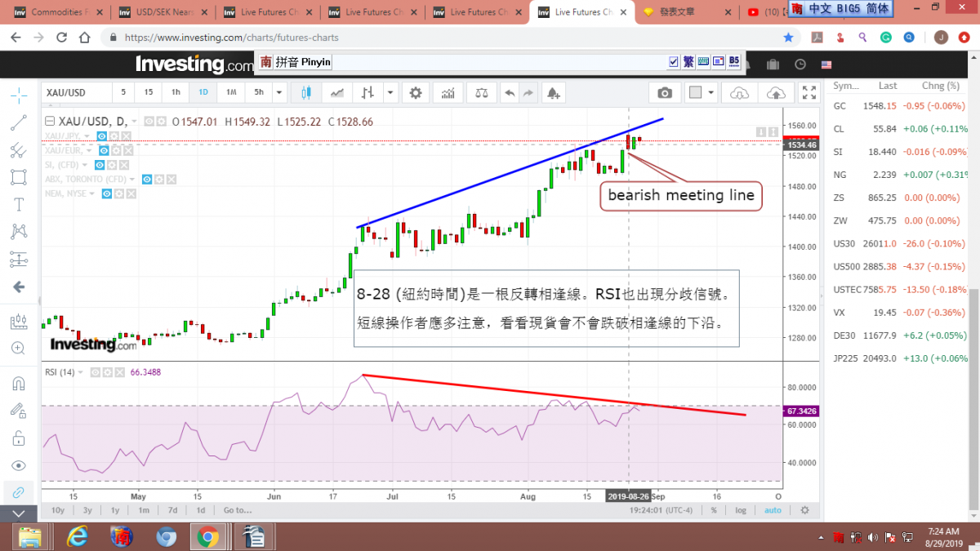
Task: Open the chart settings gear
Action: tap(416, 92)
